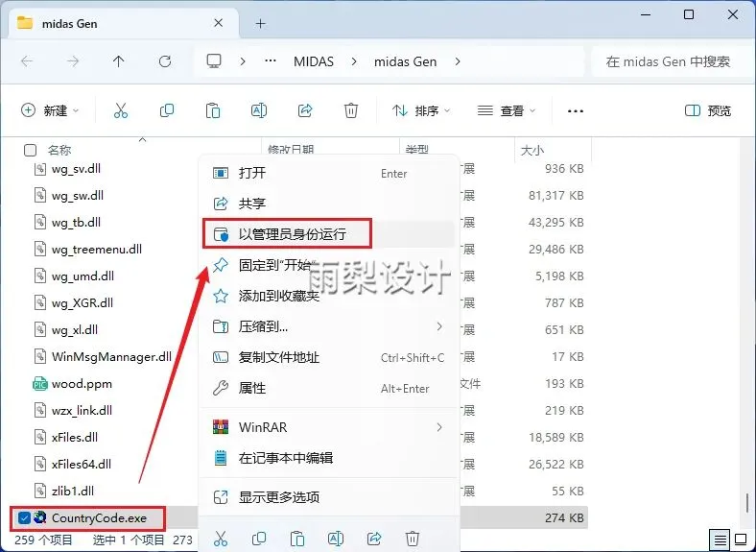Select the wg_sv.dll file
Screen dimensions: 756x552
[x=76, y=169]
